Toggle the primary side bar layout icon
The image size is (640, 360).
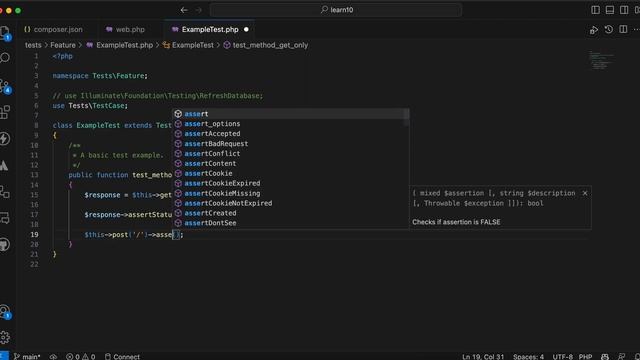596,10
